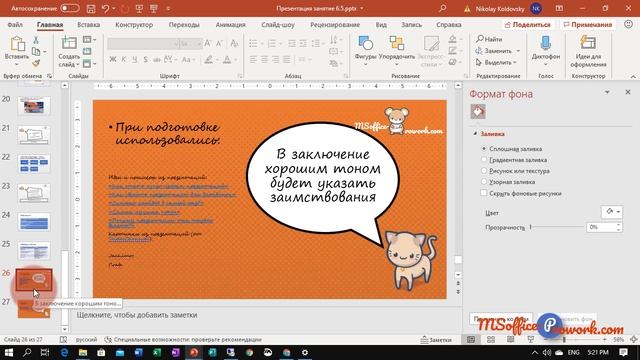Select slide 22 thumbnail

(x=34, y=164)
